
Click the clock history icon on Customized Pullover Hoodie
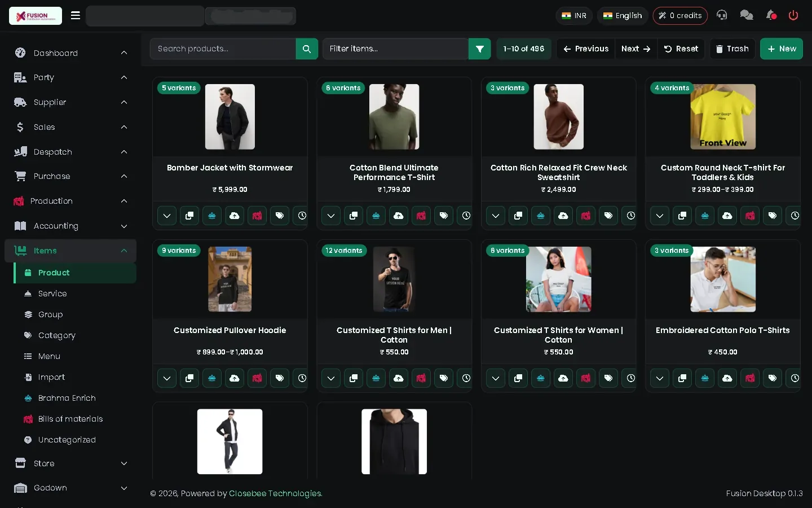click(x=302, y=378)
